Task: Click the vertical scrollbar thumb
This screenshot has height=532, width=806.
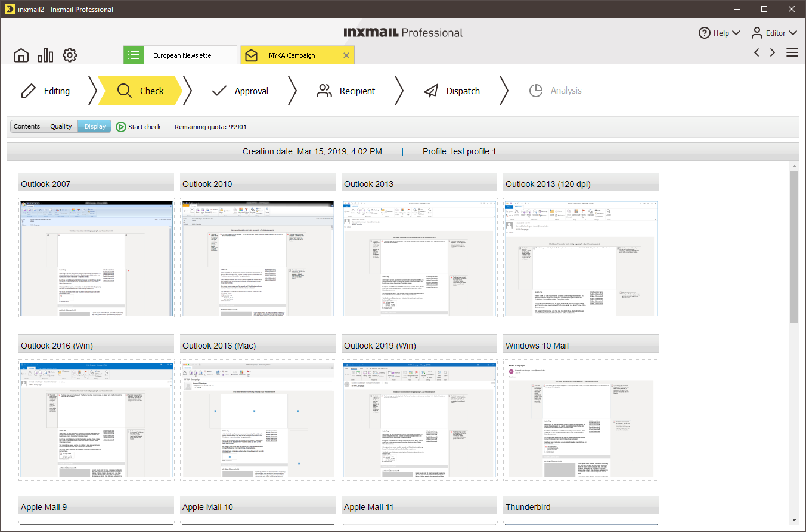Action: click(x=794, y=247)
